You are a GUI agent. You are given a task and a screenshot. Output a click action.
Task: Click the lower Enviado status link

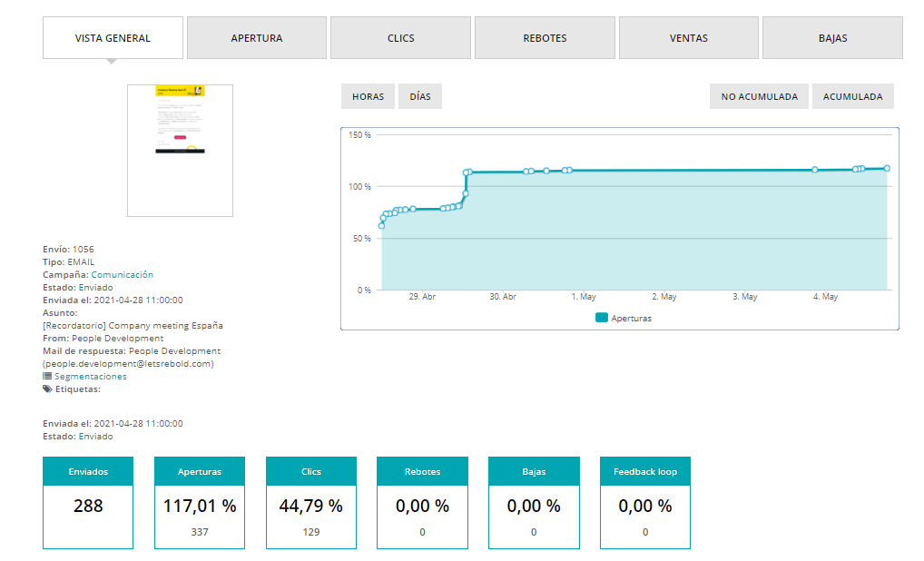(95, 437)
